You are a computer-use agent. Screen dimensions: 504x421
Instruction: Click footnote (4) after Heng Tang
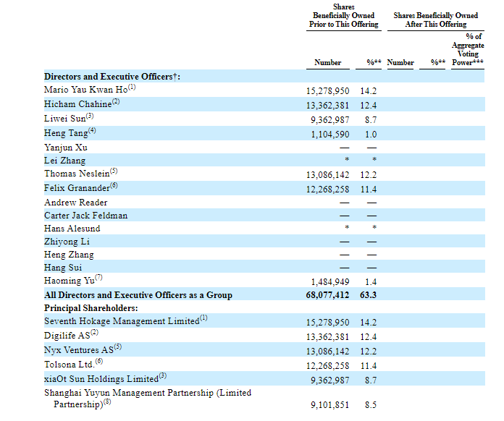[92, 132]
